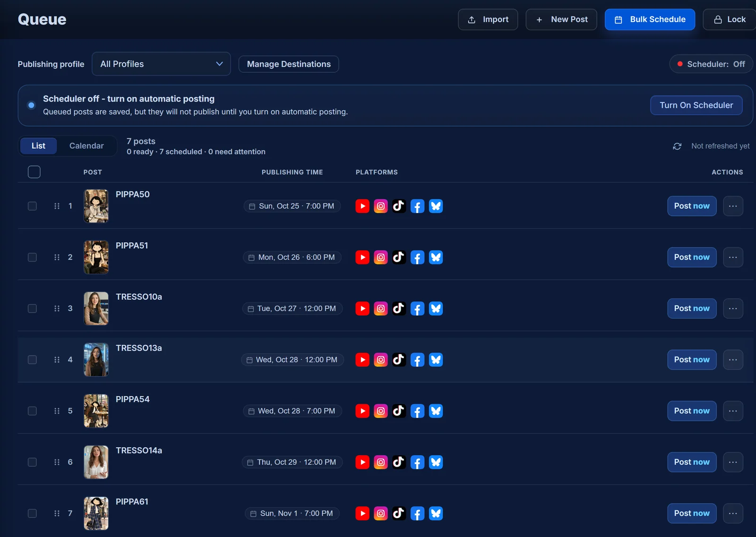Switch to the List view tab

point(38,146)
